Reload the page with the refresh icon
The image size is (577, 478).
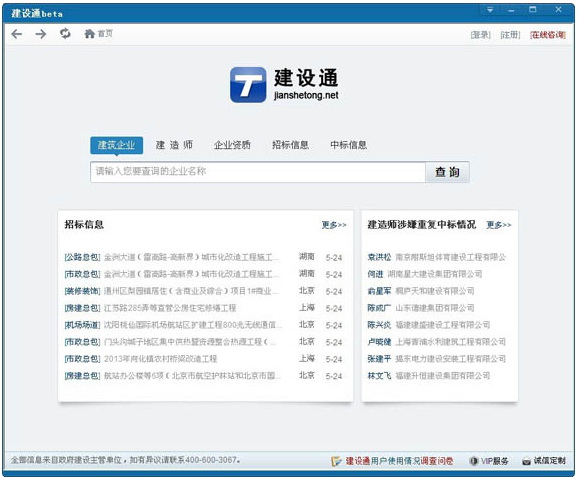[x=65, y=33]
